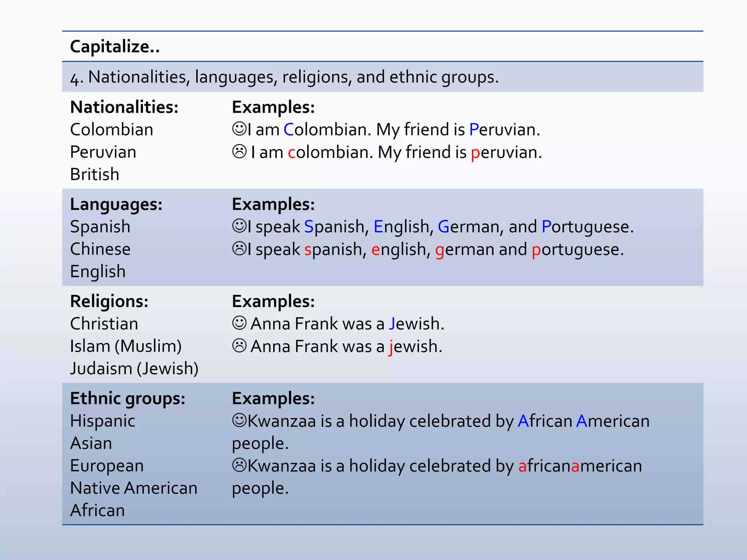Click the 'Ethnic groups:' heading

(128, 399)
